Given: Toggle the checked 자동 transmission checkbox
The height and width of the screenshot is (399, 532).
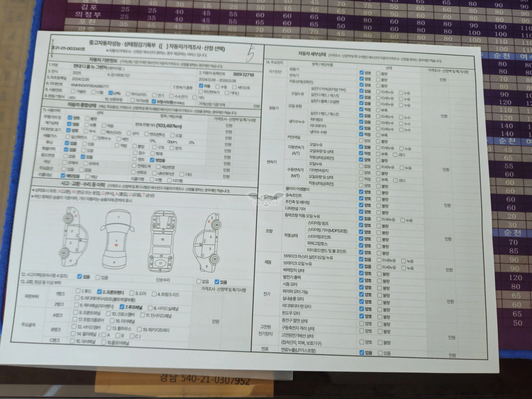Looking at the screenshot, I should (201, 86).
